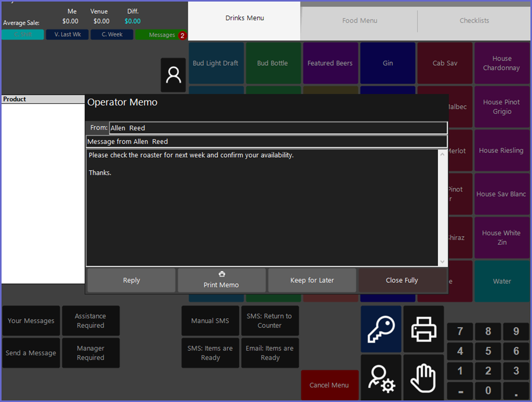The width and height of the screenshot is (532, 402).
Task: Select Keep for Later
Action: coord(312,280)
